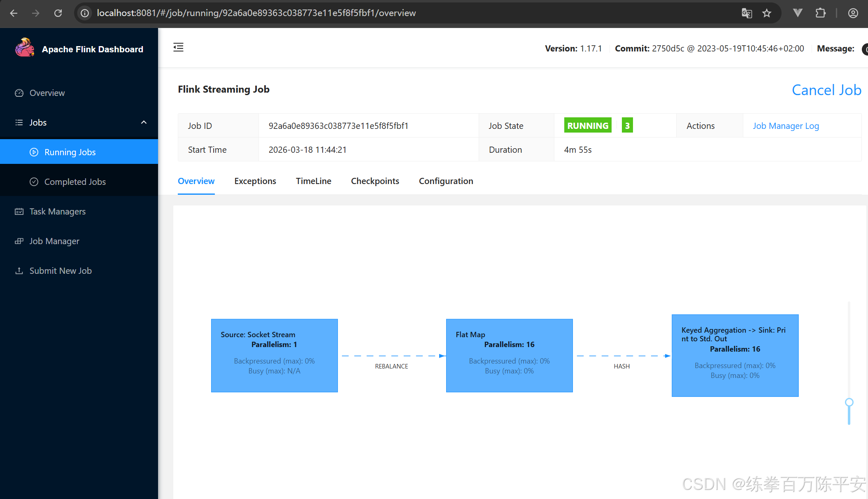868x499 pixels.
Task: Collapse the Jobs submenu chevron
Action: (144, 122)
